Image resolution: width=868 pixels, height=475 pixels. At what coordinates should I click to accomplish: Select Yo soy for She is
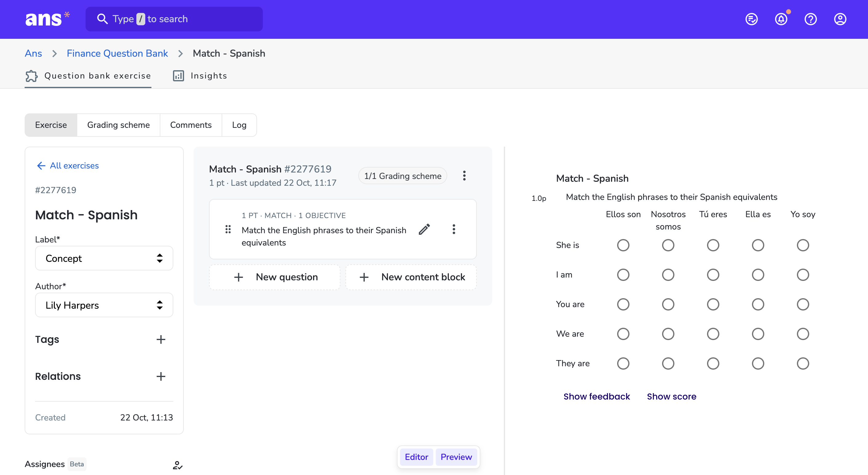click(x=803, y=245)
